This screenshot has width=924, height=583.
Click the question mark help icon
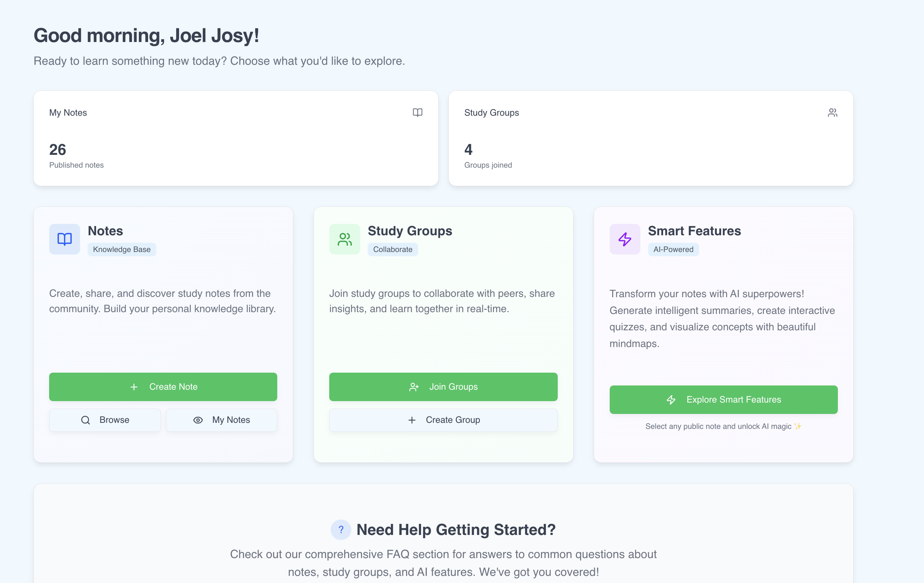[x=341, y=530]
